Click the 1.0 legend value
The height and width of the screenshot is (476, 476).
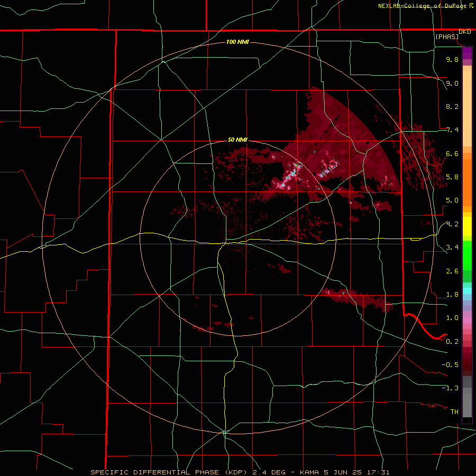coord(452,318)
